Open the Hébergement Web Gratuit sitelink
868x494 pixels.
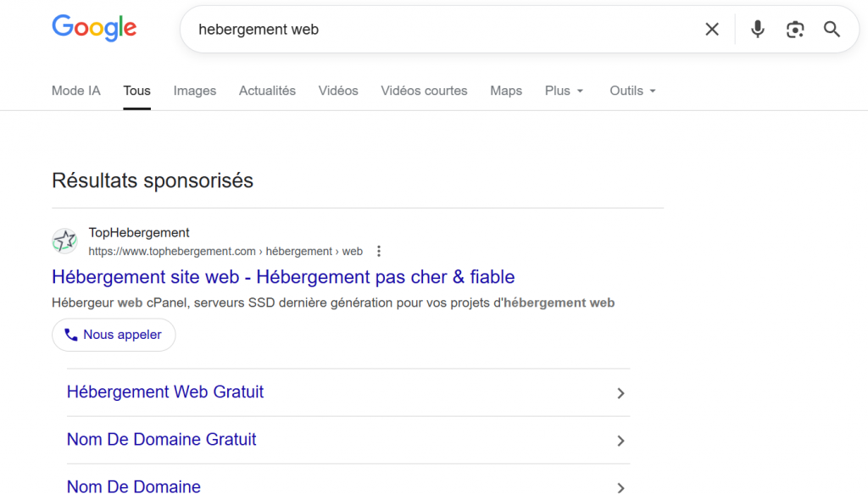pyautogui.click(x=165, y=391)
